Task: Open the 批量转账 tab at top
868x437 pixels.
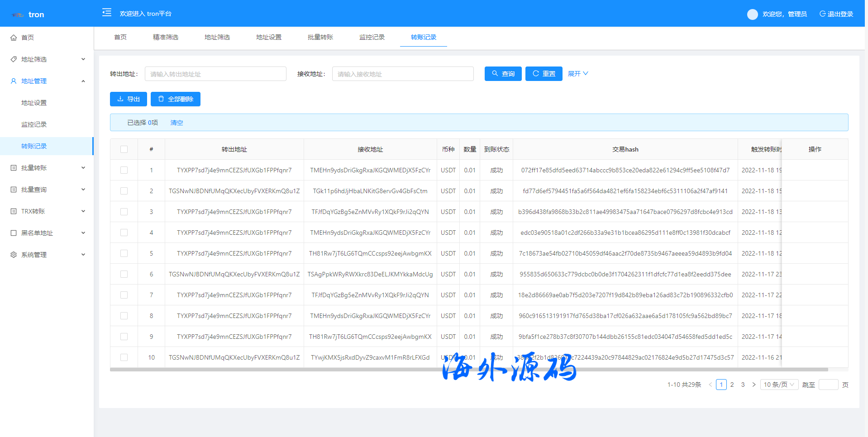Action: point(320,37)
